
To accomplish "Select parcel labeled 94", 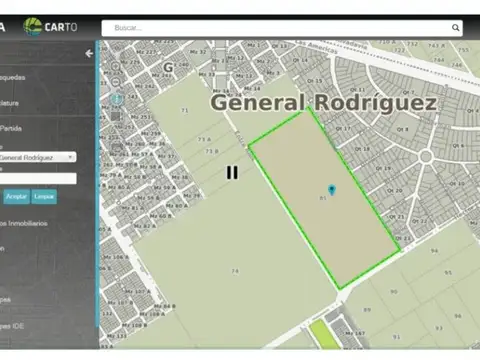I will [x=434, y=251].
